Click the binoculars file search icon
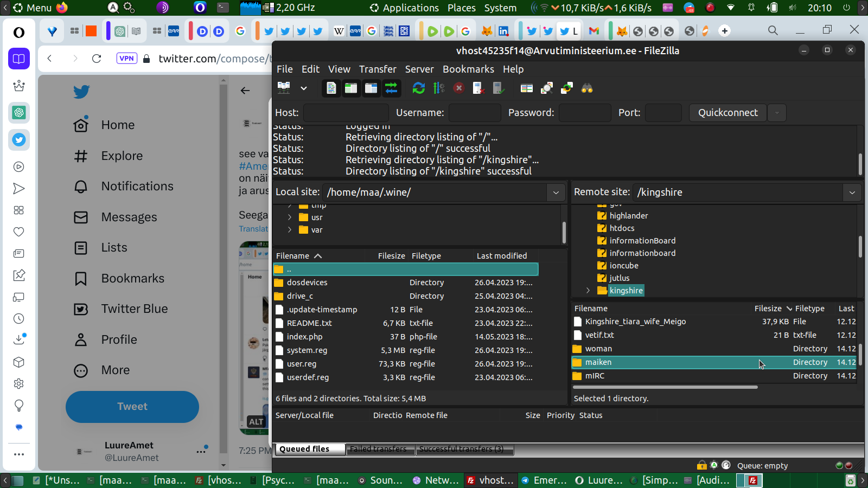 [x=587, y=88]
